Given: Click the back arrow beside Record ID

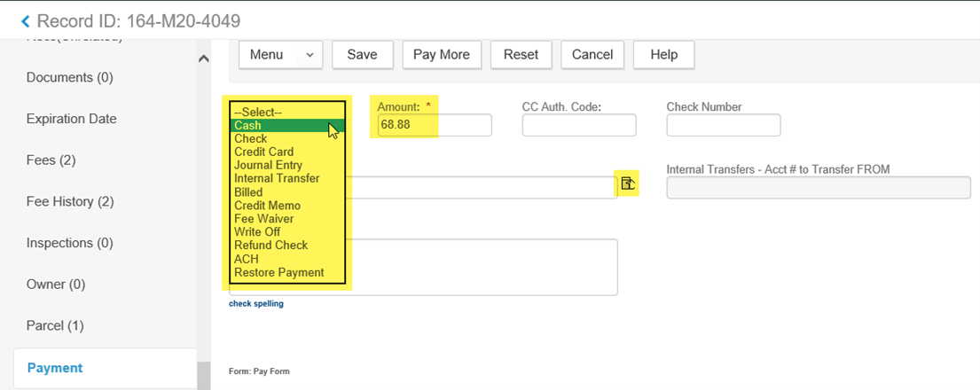Looking at the screenshot, I should (x=25, y=20).
